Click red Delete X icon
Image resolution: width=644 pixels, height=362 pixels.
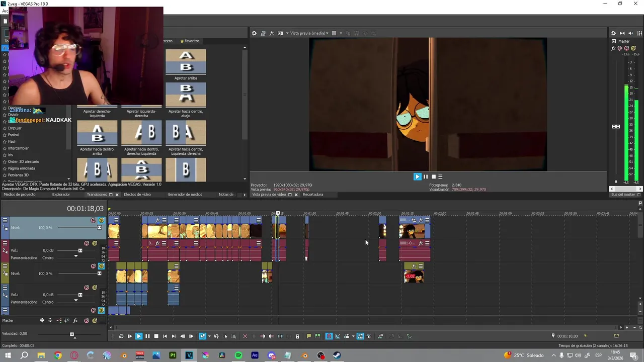click(x=245, y=336)
